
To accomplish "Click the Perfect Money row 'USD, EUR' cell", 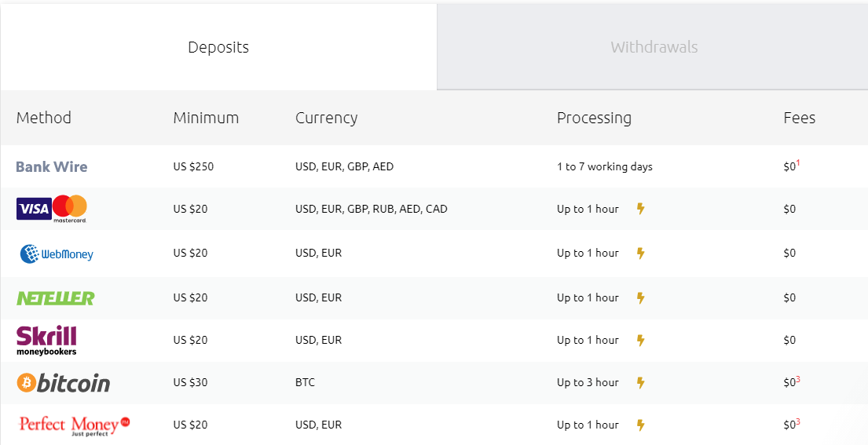I will tap(318, 425).
